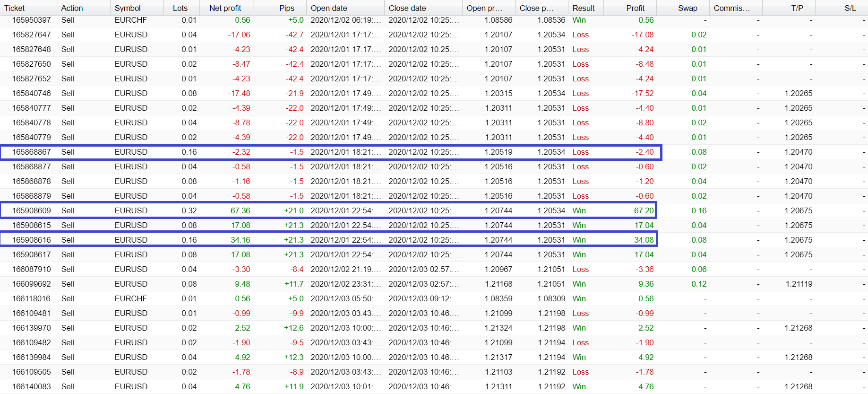Select ticket 165868878
Screen dimensions: 868x394
[31, 181]
